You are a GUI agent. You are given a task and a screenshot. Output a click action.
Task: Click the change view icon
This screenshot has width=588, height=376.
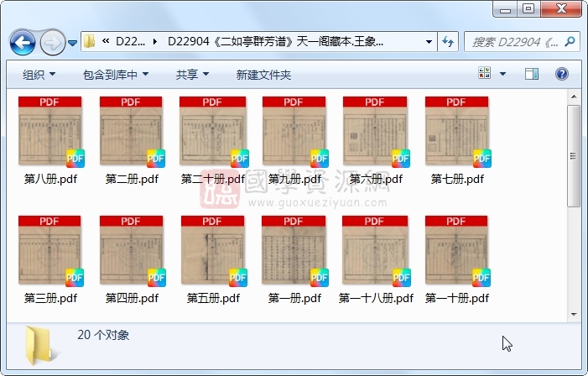[x=486, y=75]
